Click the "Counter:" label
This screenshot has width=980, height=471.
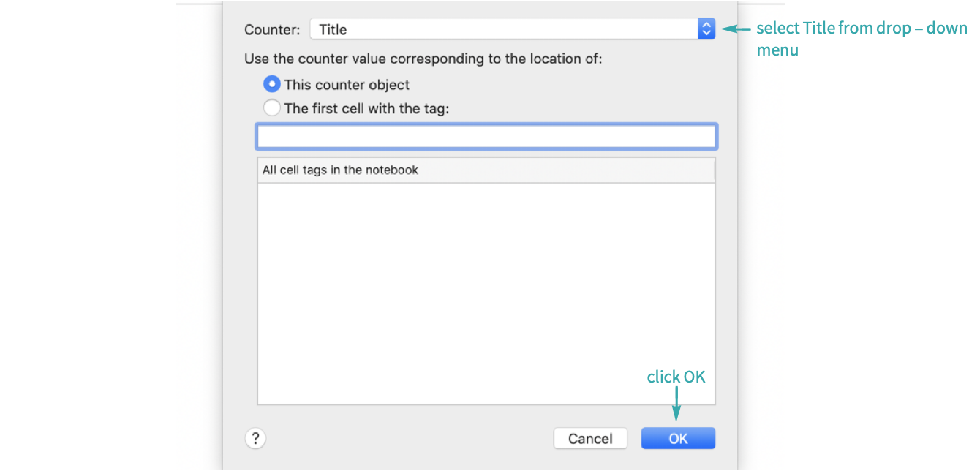tap(272, 30)
